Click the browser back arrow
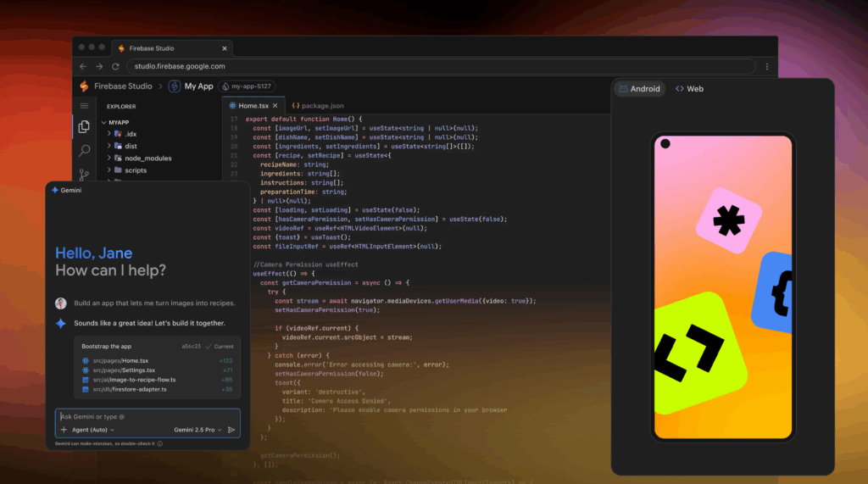Viewport: 868px width, 484px height. pyautogui.click(x=83, y=66)
